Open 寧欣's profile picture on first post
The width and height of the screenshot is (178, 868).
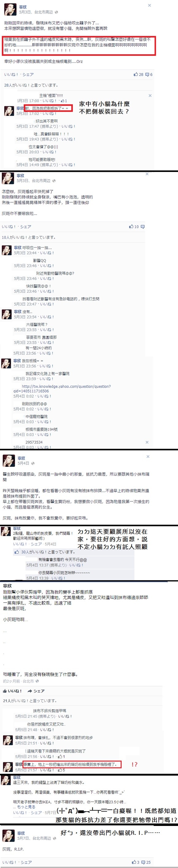click(10, 10)
